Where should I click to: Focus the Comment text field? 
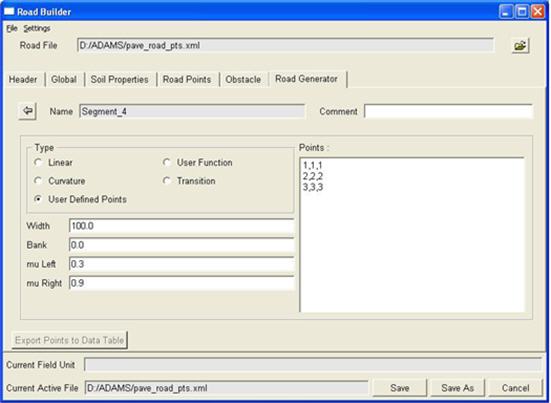pyautogui.click(x=448, y=111)
